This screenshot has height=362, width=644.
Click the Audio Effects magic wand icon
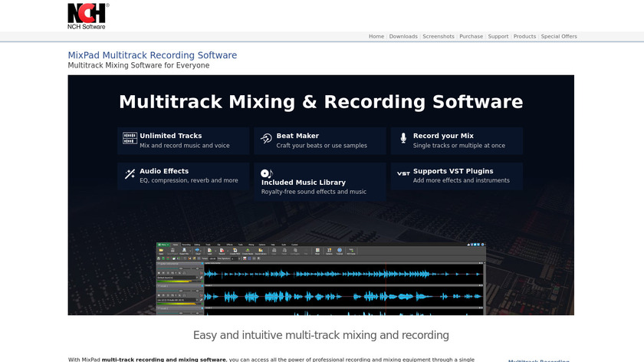[x=130, y=174]
